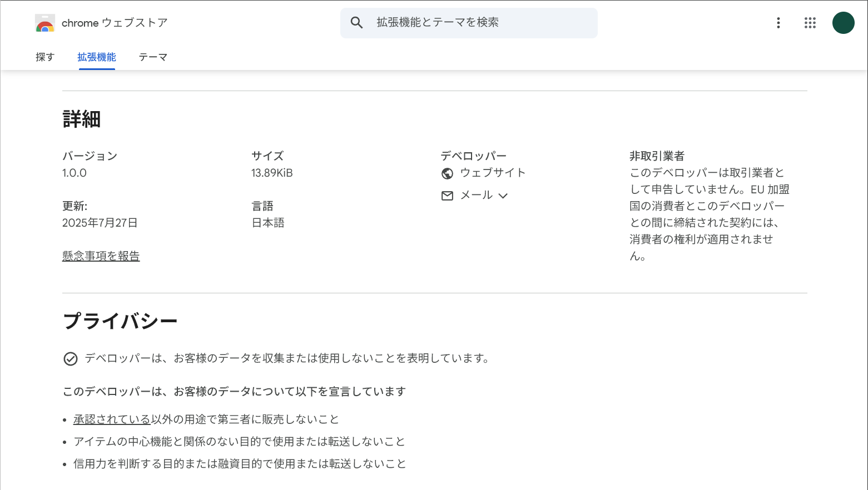Open the three-dot more options menu

[778, 23]
